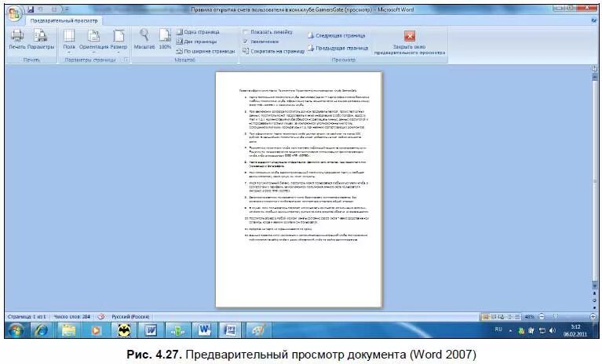Switch to Print Layout view icon
This screenshot has width=602, height=364.
tap(486, 317)
